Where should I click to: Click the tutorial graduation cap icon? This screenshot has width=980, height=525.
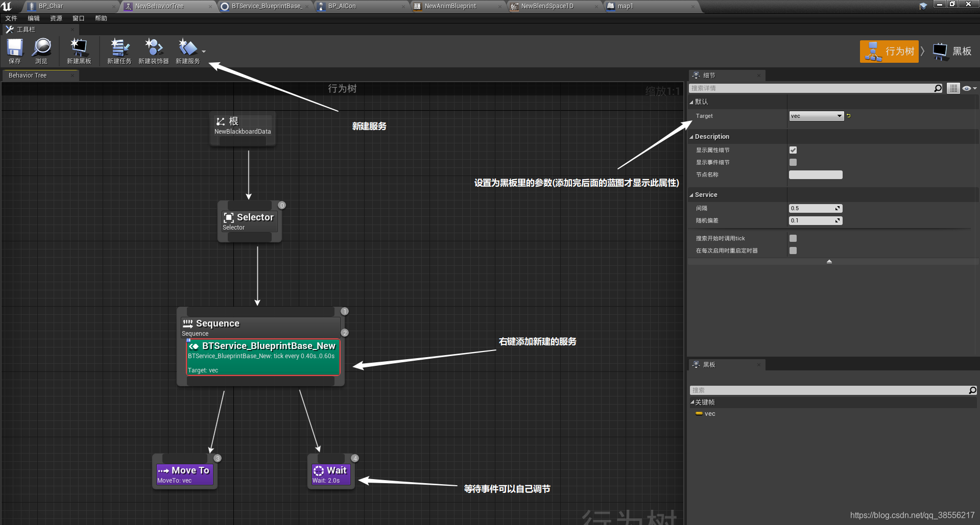coord(923,6)
